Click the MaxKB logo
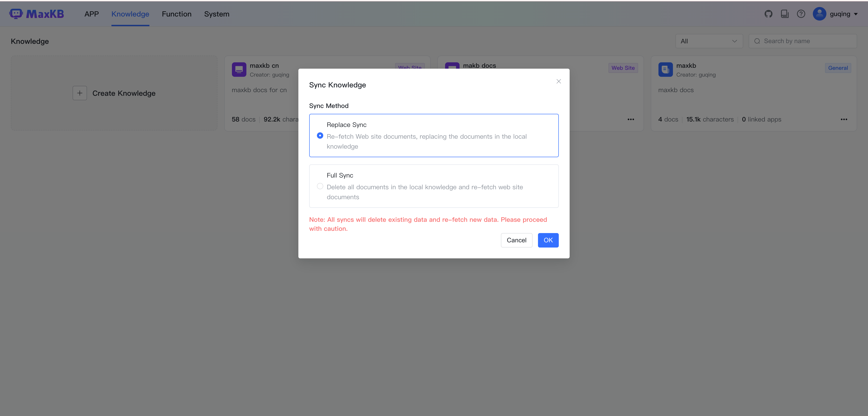Image resolution: width=868 pixels, height=416 pixels. click(36, 14)
